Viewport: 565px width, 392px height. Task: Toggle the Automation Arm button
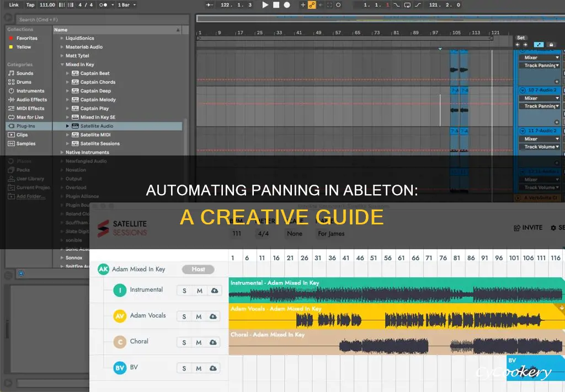312,4
